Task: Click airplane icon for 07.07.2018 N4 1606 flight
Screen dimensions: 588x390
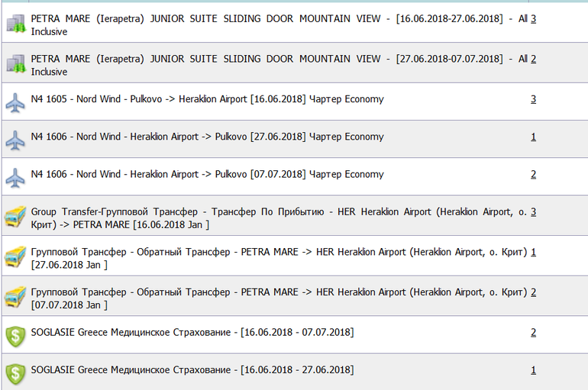Action: 15,177
